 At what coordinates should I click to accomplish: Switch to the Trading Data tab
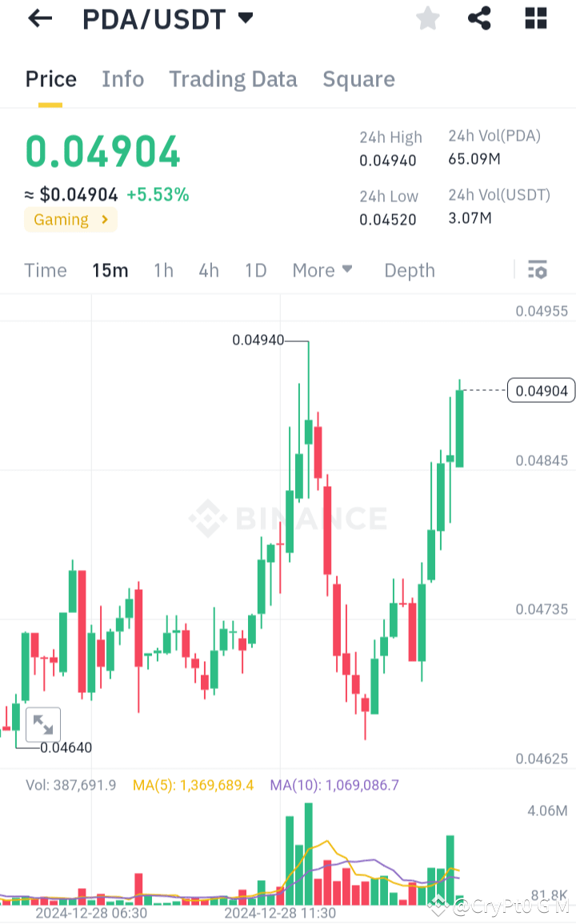233,79
